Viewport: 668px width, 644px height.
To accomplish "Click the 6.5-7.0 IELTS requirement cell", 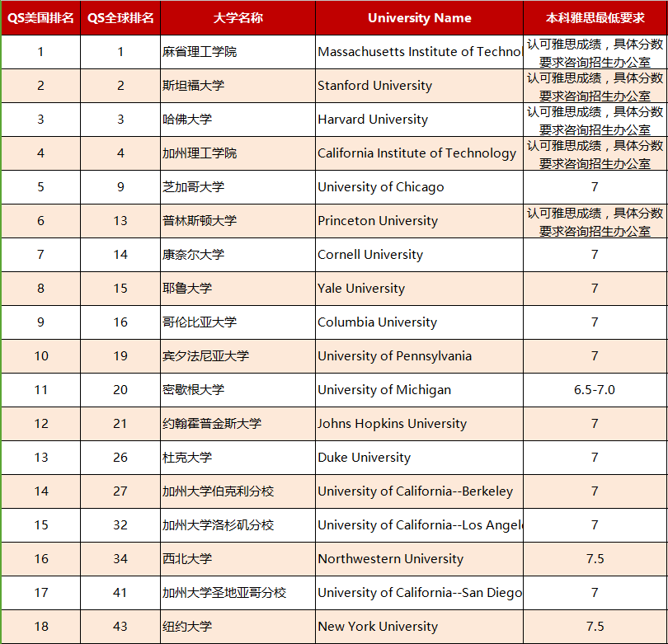I will (595, 390).
